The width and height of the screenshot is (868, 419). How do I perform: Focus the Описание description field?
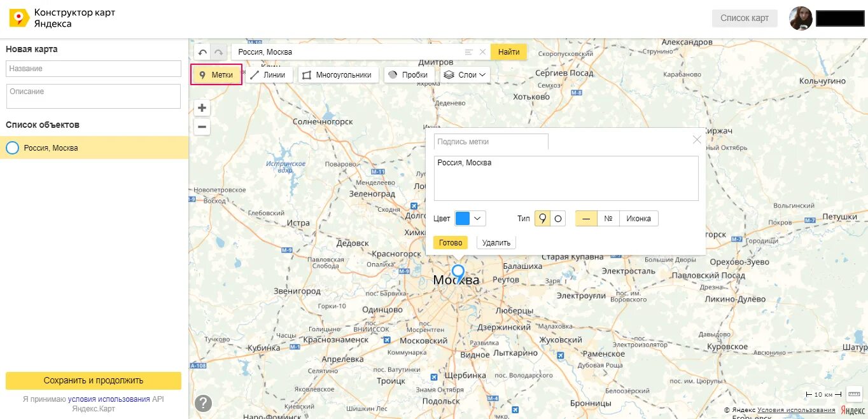94,97
